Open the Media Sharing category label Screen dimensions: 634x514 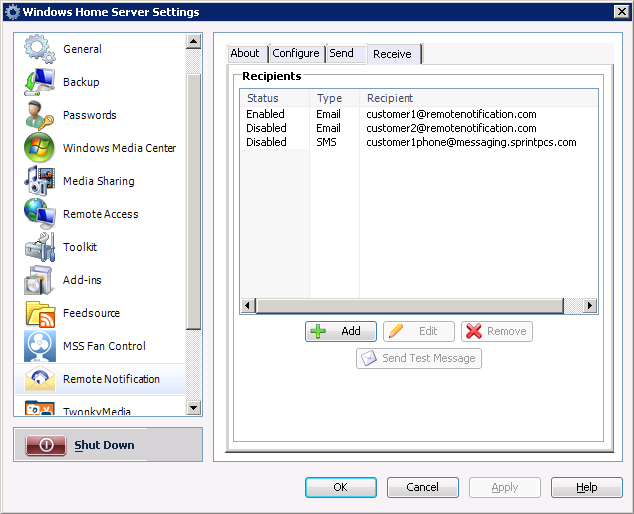(x=99, y=181)
